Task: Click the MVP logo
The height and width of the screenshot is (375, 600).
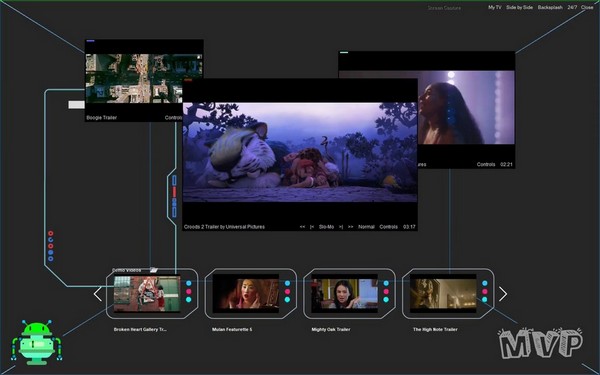Action: coord(541,343)
